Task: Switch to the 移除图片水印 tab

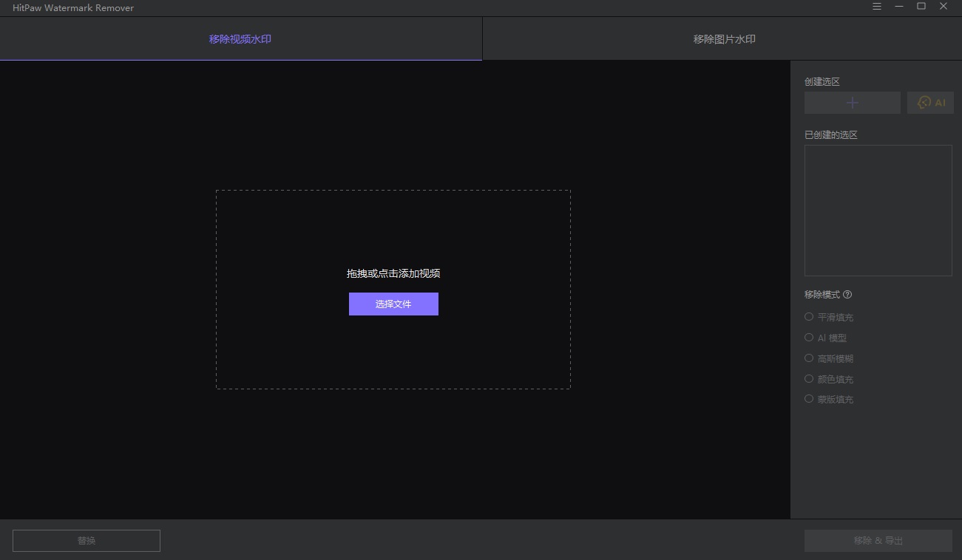Action: [x=724, y=39]
